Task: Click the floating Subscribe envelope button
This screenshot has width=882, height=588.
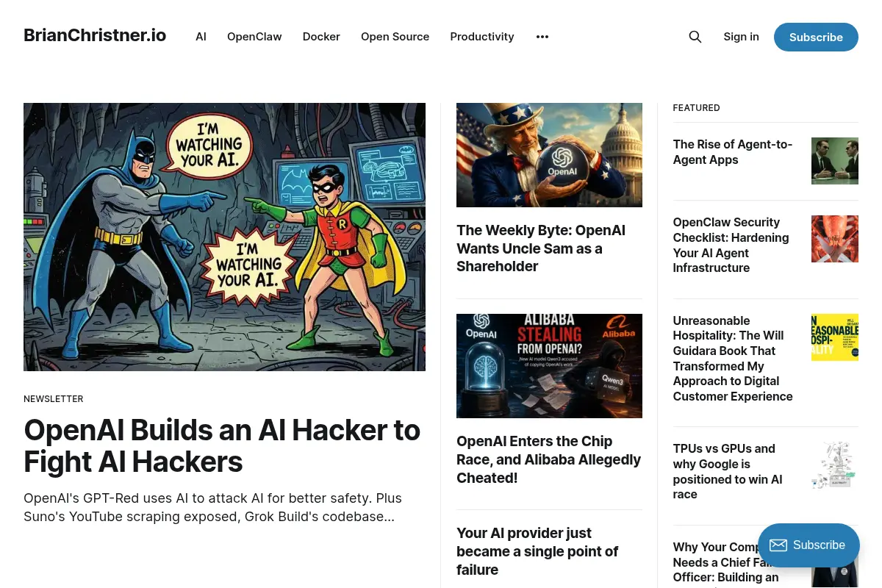Action: 808,545
